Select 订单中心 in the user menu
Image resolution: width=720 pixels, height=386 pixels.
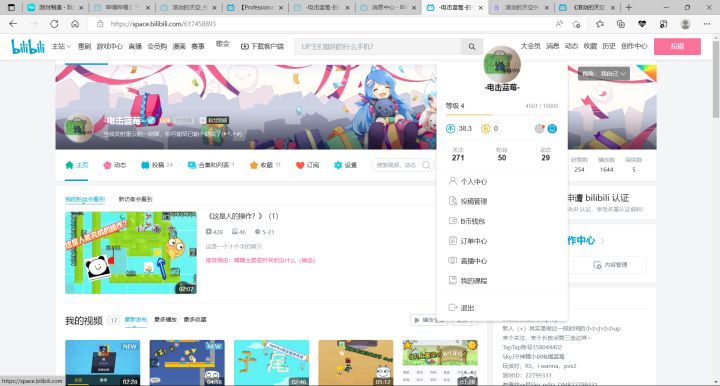click(502, 241)
